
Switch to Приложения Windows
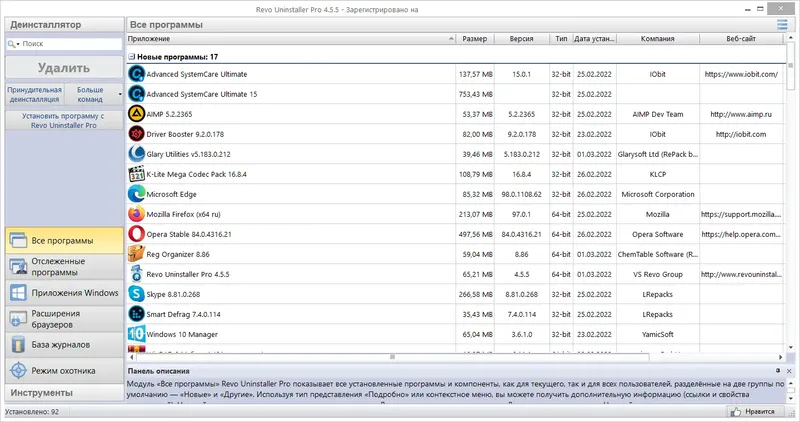pyautogui.click(x=64, y=293)
